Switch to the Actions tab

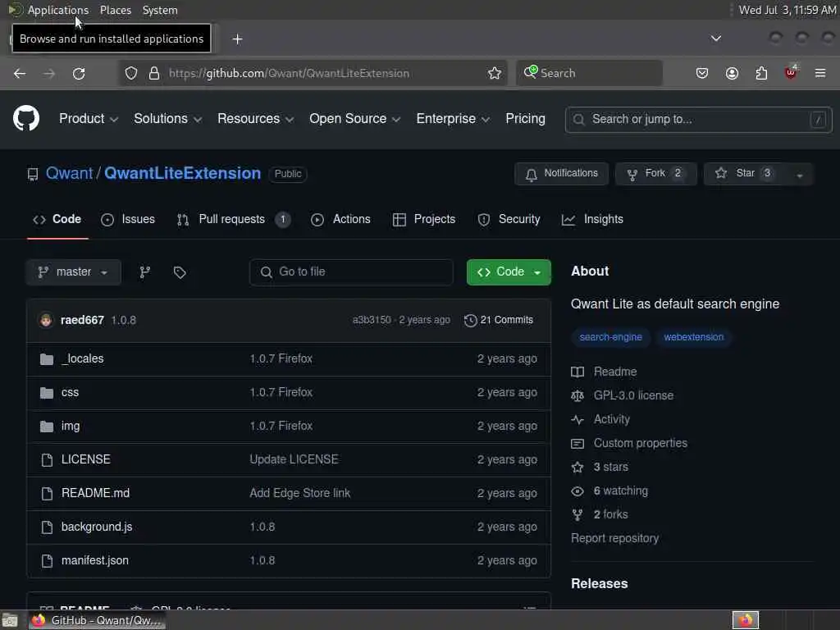[340, 219]
